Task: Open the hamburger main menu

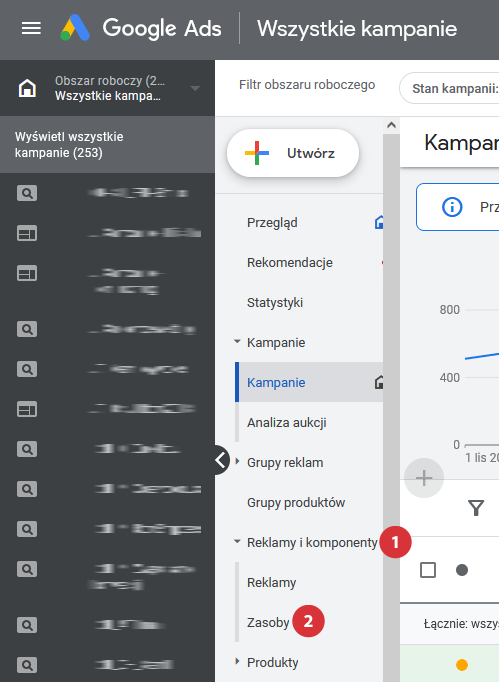Action: (x=31, y=29)
